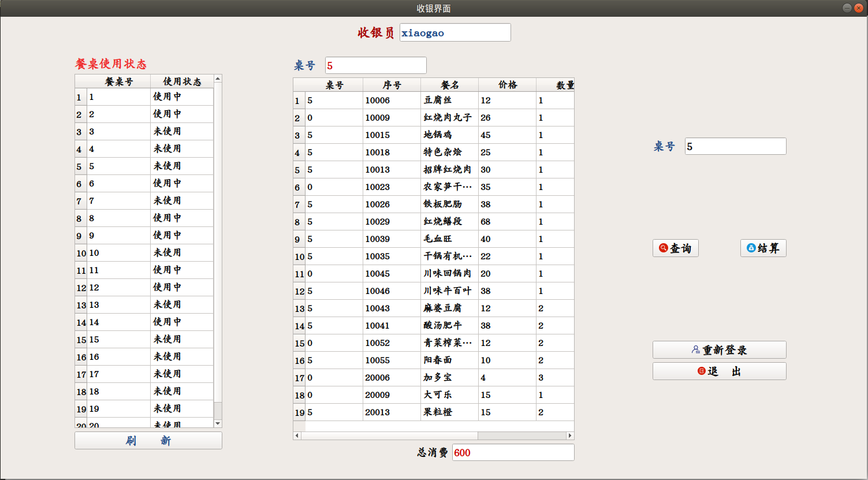Click the table status list scroll up arrow
Viewport: 868px width, 480px height.
[218, 79]
